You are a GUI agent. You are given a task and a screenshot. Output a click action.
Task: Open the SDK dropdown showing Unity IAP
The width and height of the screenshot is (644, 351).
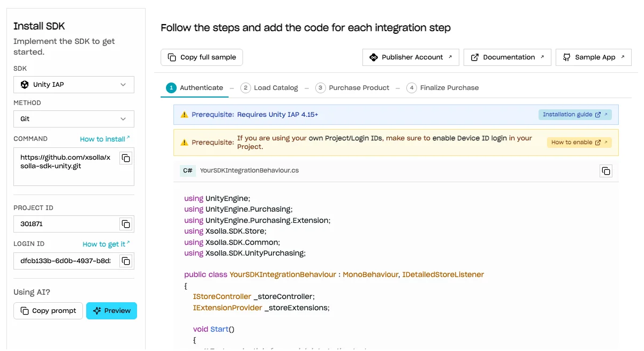pos(74,85)
